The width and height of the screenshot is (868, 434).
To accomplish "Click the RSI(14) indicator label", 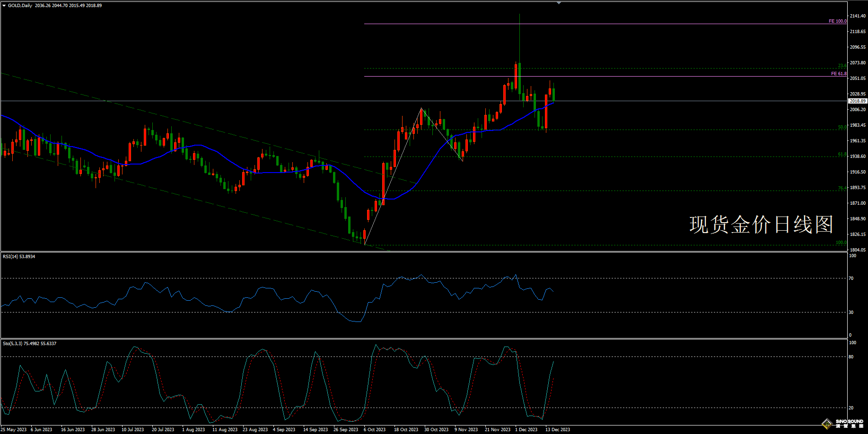I will [19, 257].
